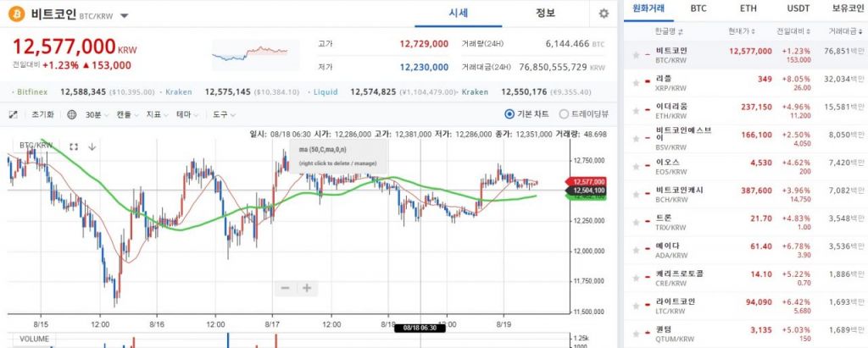Favorite the 이더리움 ETH/KRW star
868x348 pixels.
pos(636,111)
